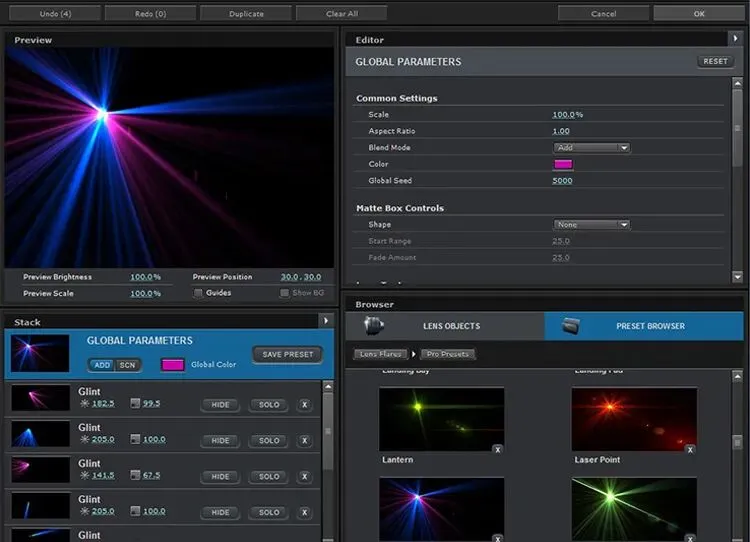Click the scale square icon of the second Glint
The image size is (750, 542).
click(136, 440)
